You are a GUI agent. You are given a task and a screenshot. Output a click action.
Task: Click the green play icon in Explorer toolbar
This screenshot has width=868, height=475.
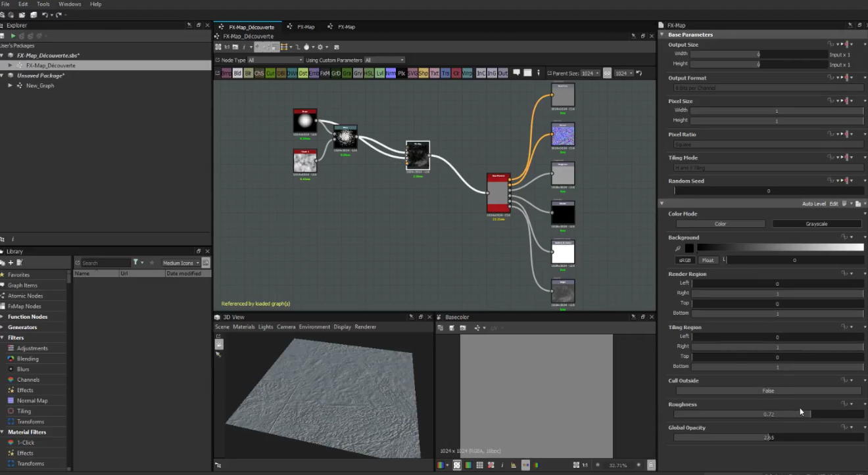point(12,35)
